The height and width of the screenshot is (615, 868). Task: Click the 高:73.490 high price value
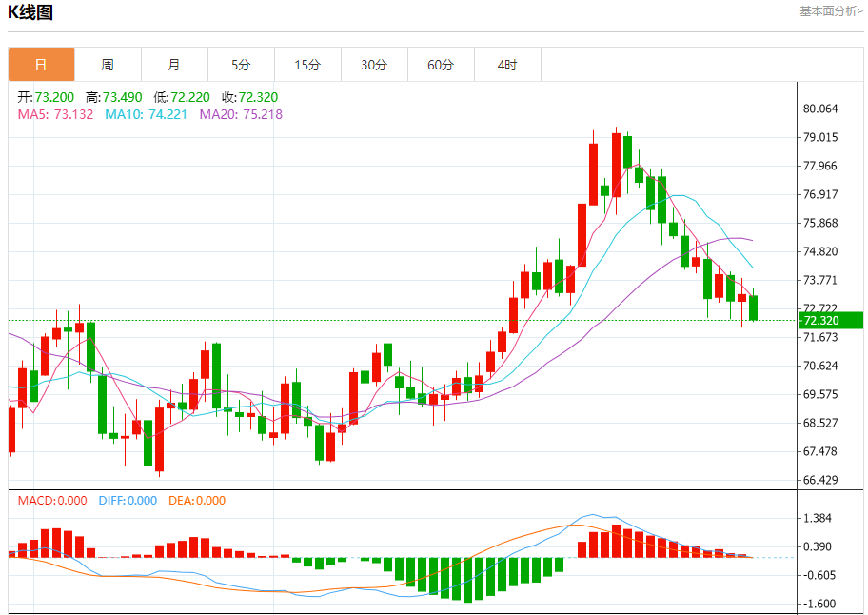coord(113,97)
